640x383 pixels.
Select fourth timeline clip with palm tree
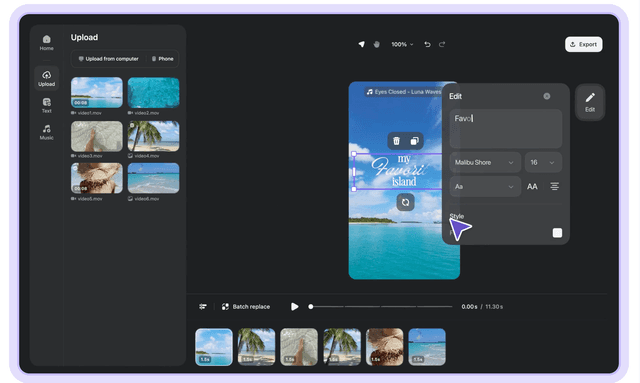tap(342, 347)
